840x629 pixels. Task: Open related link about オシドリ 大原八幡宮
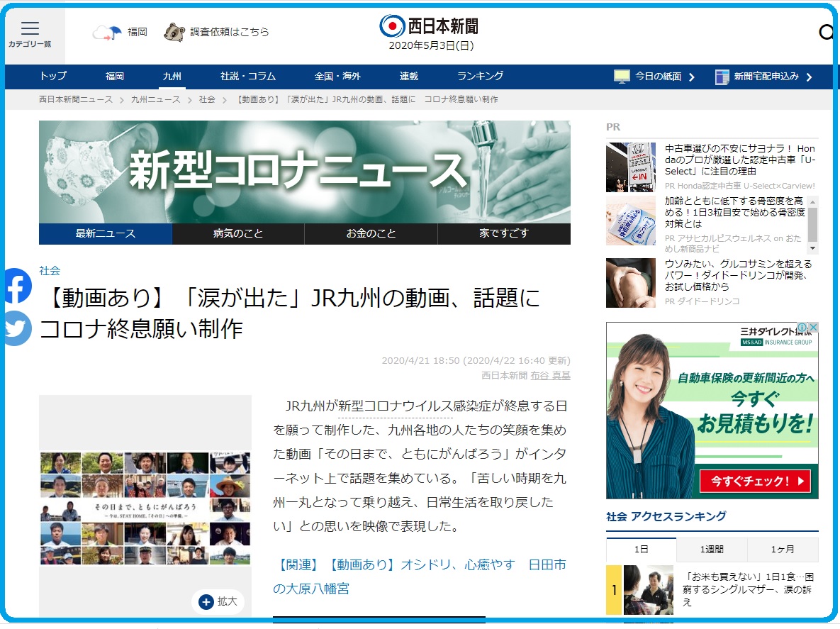click(420, 577)
